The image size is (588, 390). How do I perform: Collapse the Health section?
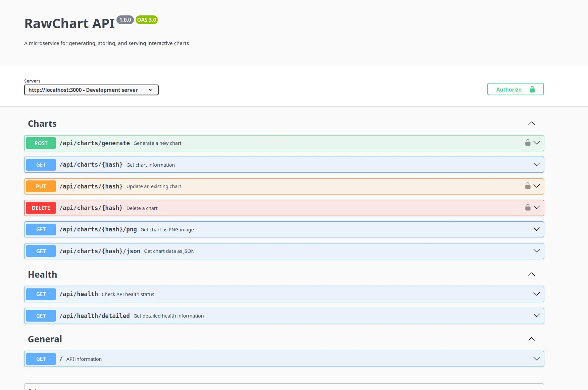coord(532,274)
